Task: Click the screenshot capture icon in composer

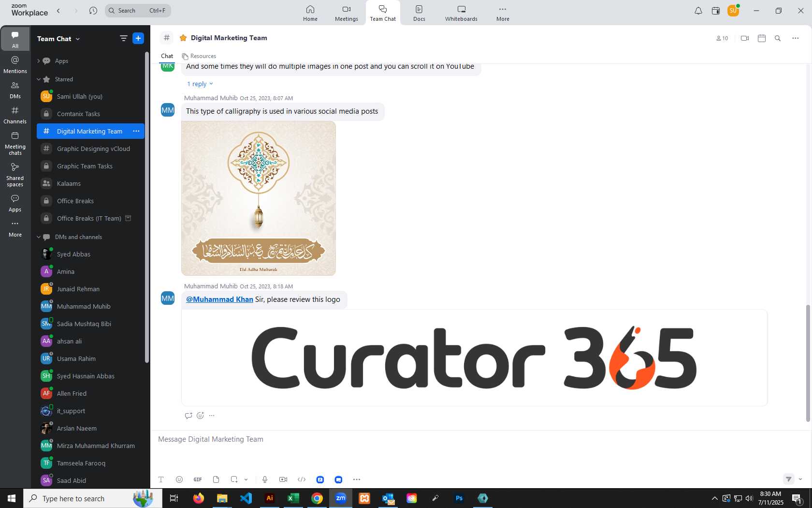Action: click(x=234, y=479)
